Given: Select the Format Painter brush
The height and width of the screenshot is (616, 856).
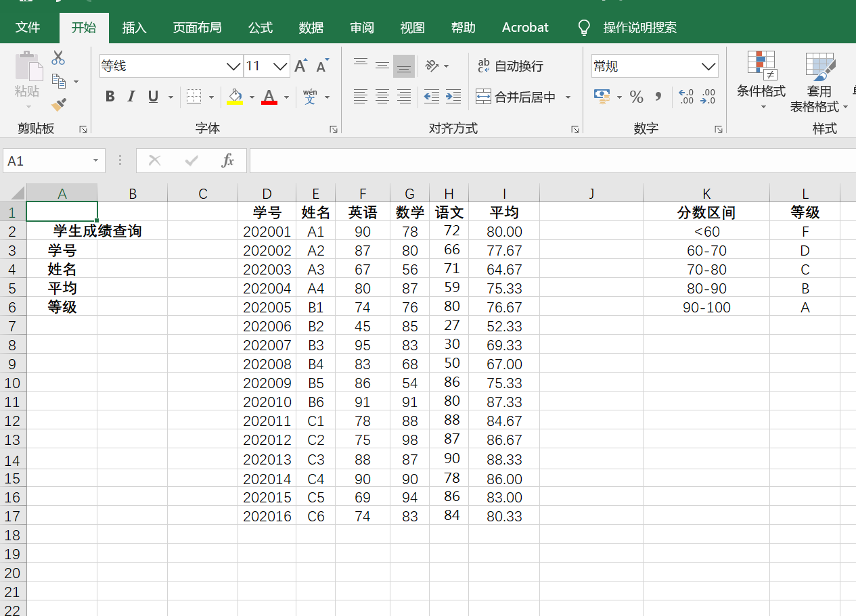Looking at the screenshot, I should (x=59, y=104).
